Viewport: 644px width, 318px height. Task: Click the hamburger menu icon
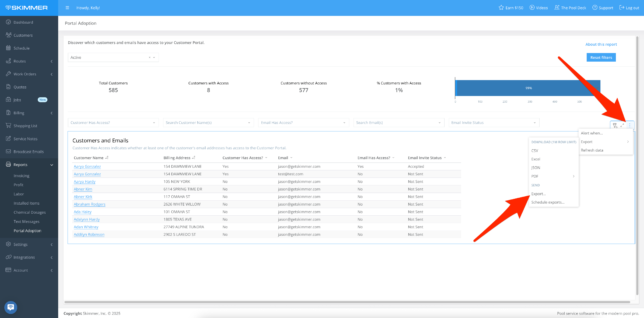(67, 8)
